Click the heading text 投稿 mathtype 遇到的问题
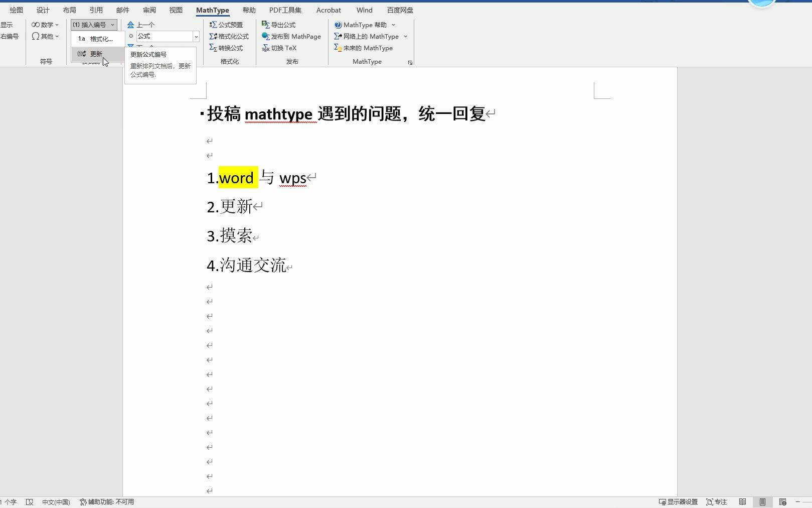 304,114
